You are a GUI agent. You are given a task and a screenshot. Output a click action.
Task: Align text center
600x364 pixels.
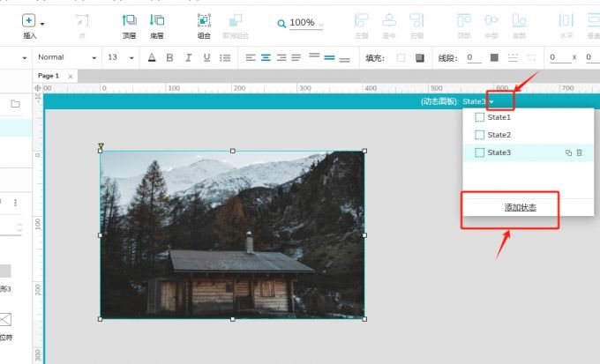pos(266,58)
